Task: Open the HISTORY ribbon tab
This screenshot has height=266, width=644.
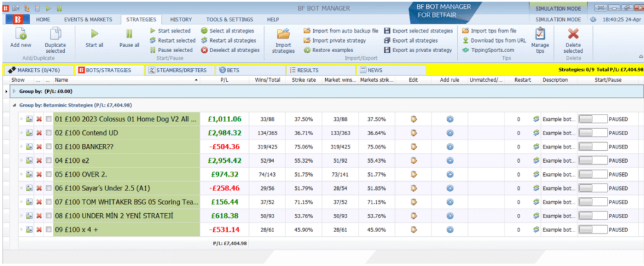Action: click(180, 19)
